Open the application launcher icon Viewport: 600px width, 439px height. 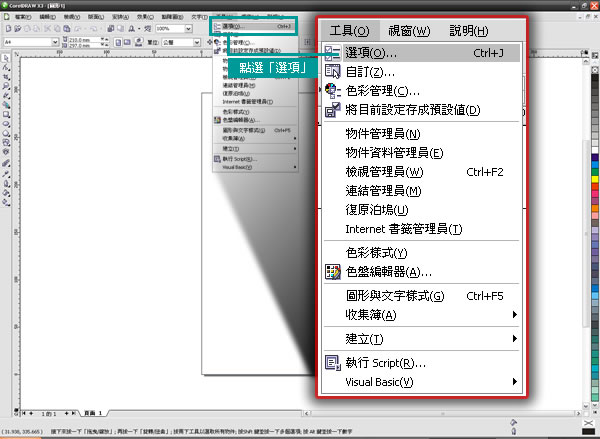pos(131,29)
